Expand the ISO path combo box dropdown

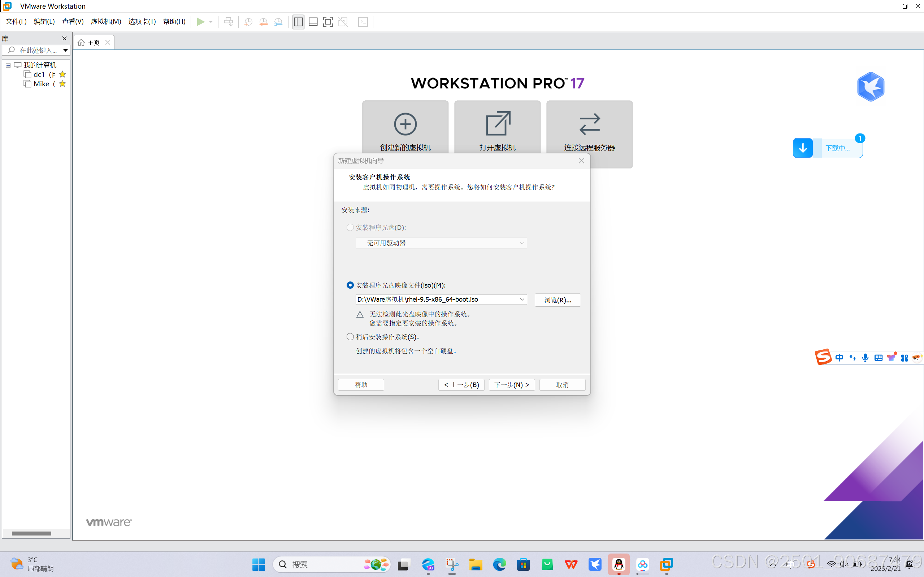(522, 300)
